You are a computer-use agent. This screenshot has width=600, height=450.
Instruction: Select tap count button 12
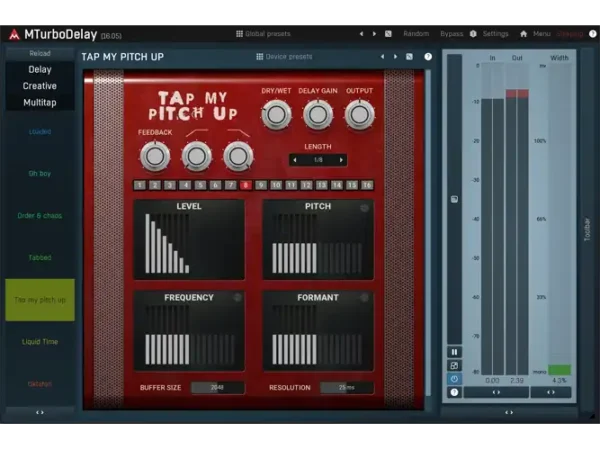[x=306, y=185]
